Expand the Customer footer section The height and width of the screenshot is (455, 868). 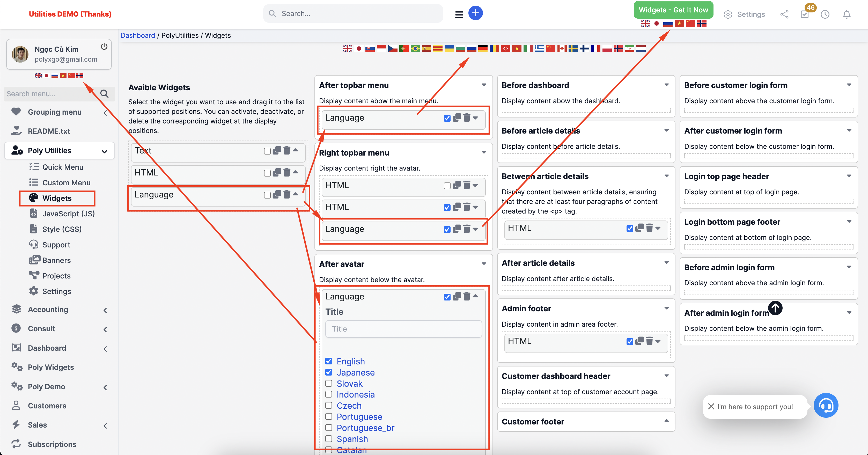pos(666,420)
